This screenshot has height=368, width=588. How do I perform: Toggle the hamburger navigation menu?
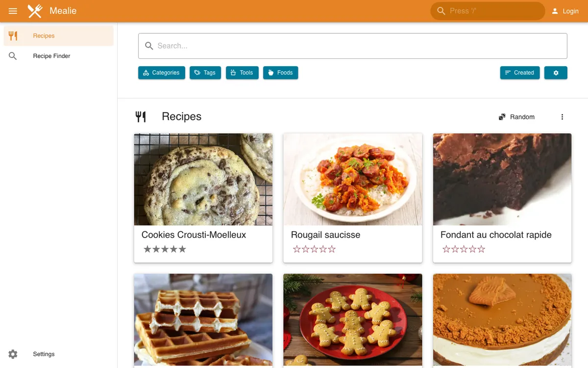coord(13,11)
